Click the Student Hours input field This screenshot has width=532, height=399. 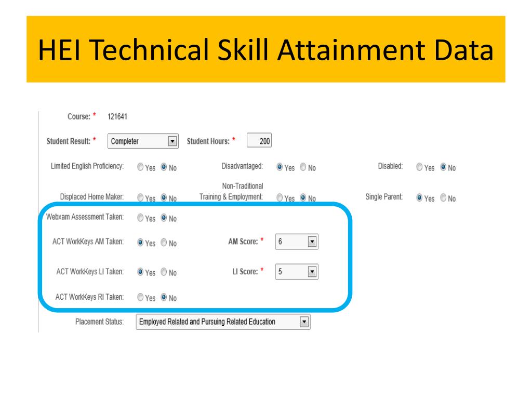pos(259,140)
